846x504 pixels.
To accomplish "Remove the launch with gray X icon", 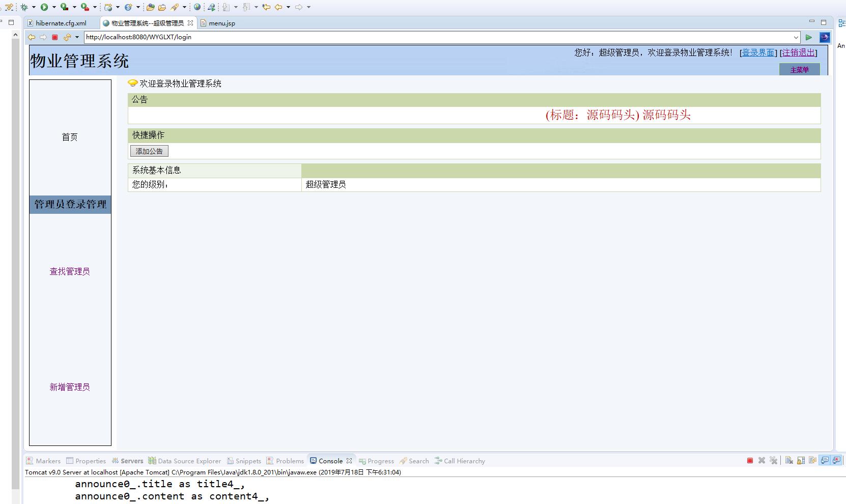I will pyautogui.click(x=762, y=461).
